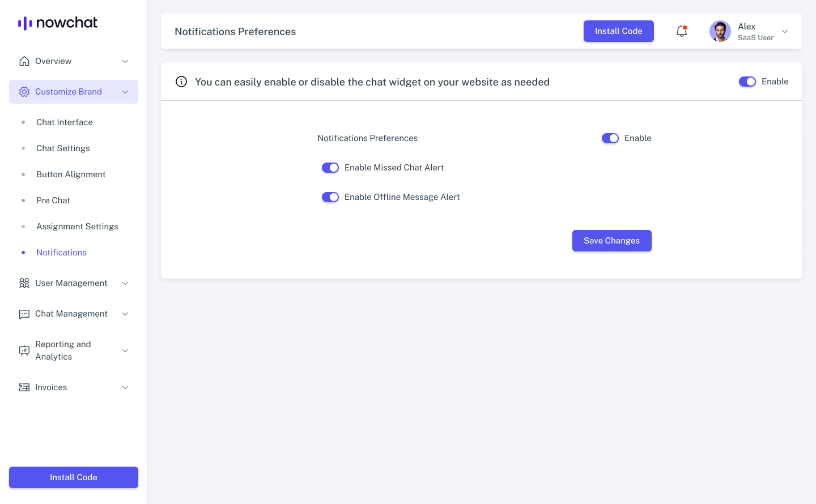Click the Invoices icon in sidebar
816x504 pixels.
(x=24, y=387)
